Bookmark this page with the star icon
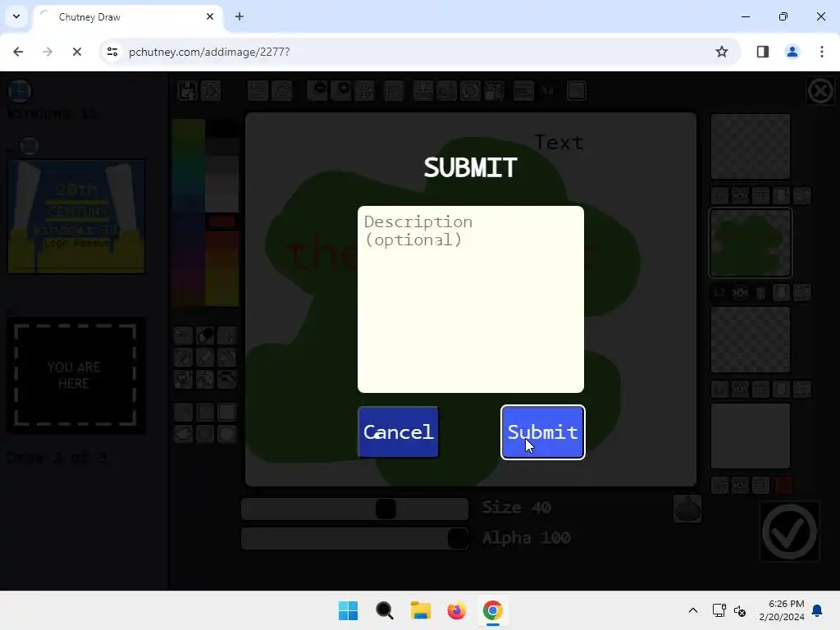The height and width of the screenshot is (630, 840). [722, 52]
